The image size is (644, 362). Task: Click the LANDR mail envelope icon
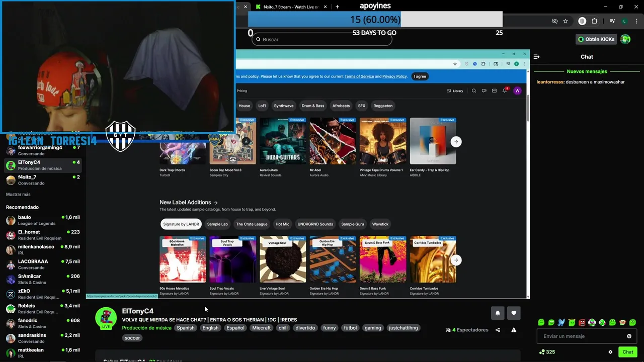(x=494, y=91)
